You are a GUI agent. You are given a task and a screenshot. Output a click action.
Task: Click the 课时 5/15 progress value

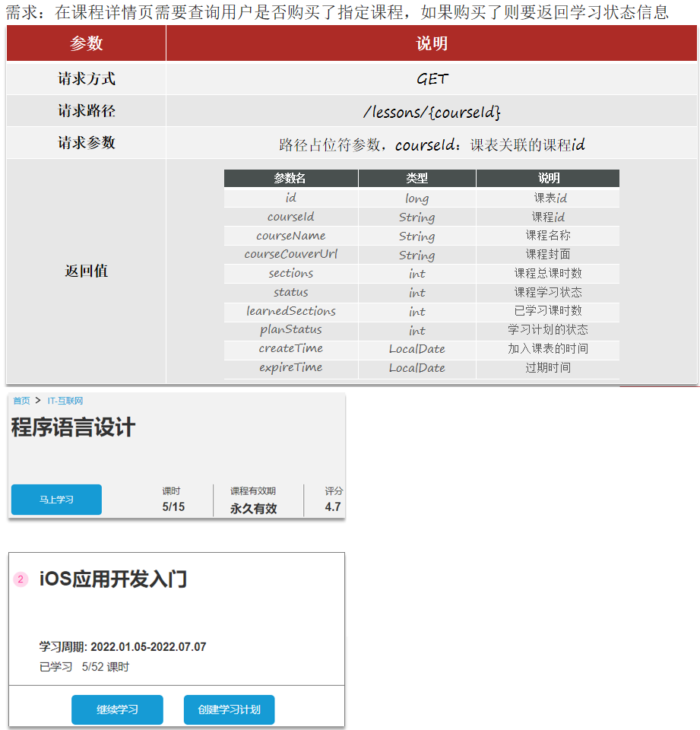[x=173, y=506]
